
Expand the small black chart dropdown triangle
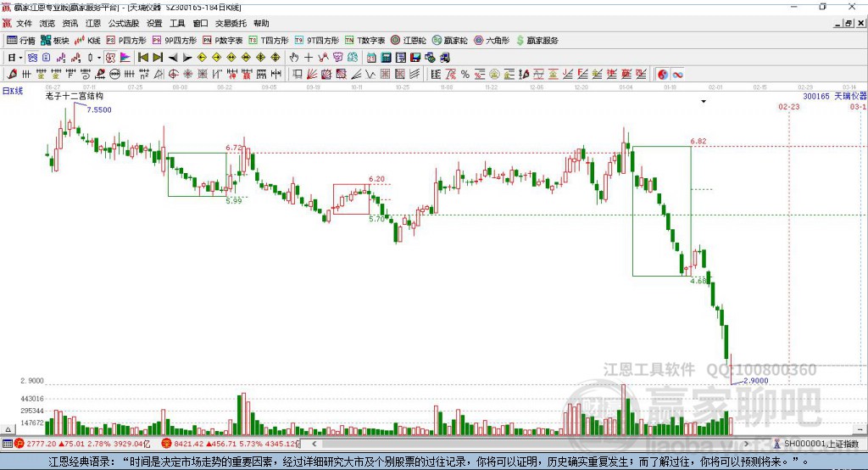click(703, 102)
